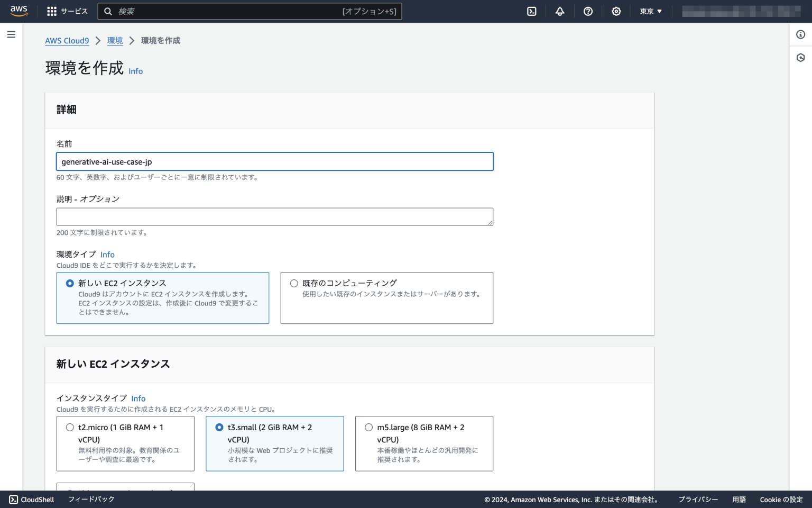This screenshot has height=508, width=812.
Task: Open the help question mark icon
Action: coord(588,11)
